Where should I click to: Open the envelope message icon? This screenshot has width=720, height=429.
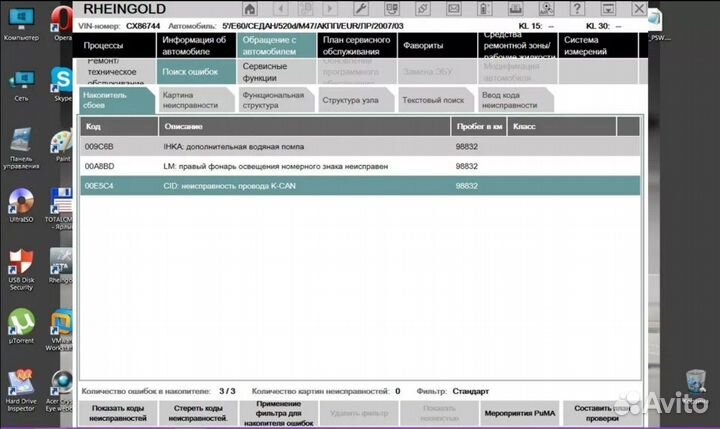454,9
